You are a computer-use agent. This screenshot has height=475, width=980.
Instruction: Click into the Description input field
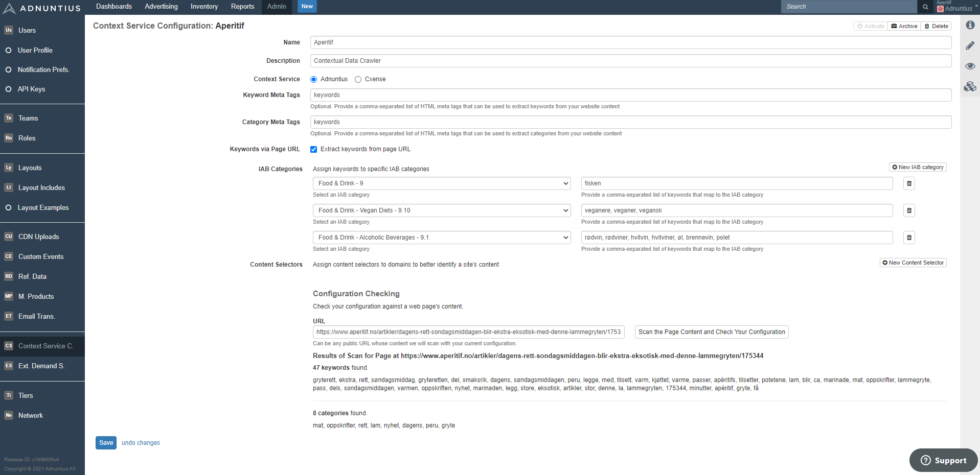point(630,61)
